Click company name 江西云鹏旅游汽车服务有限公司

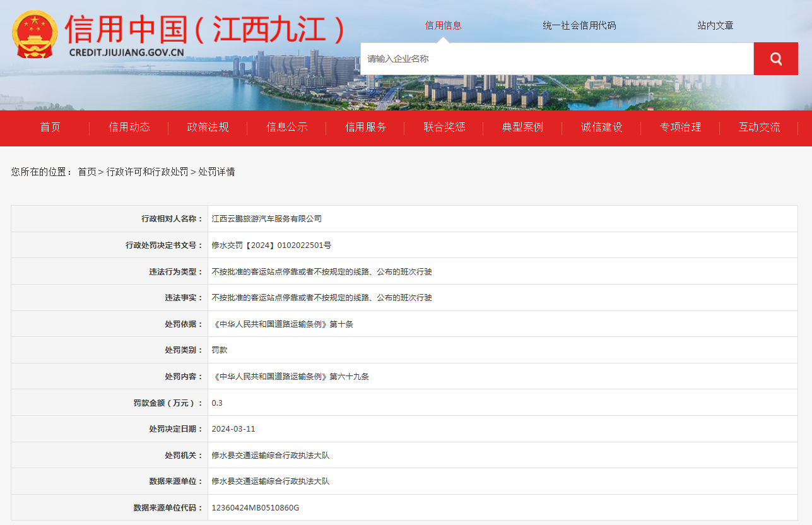coord(267,219)
